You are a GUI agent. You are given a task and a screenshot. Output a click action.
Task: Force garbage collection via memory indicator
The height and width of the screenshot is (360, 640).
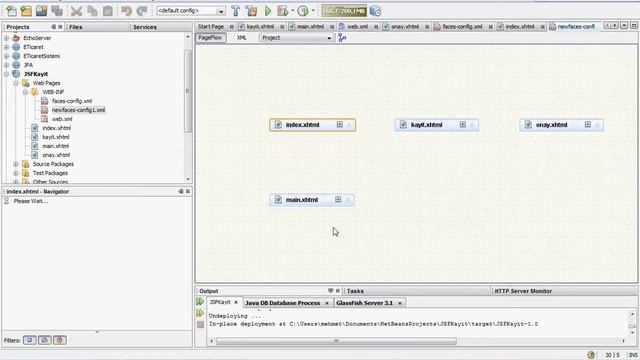[x=344, y=11]
